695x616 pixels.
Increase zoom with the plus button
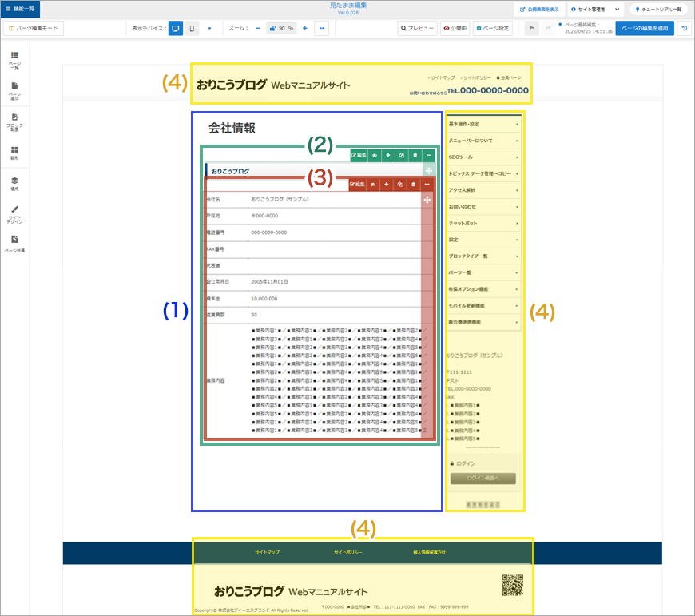[x=304, y=28]
